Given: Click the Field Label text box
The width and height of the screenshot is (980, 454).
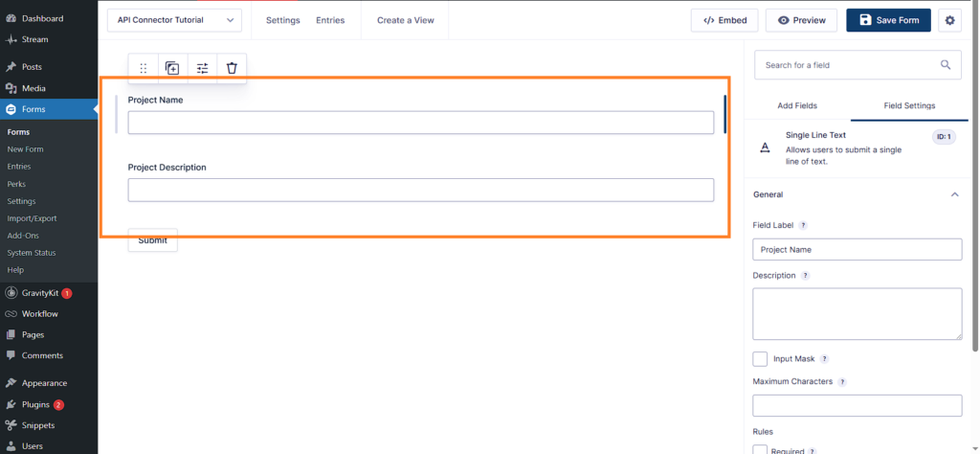Looking at the screenshot, I should (857, 250).
